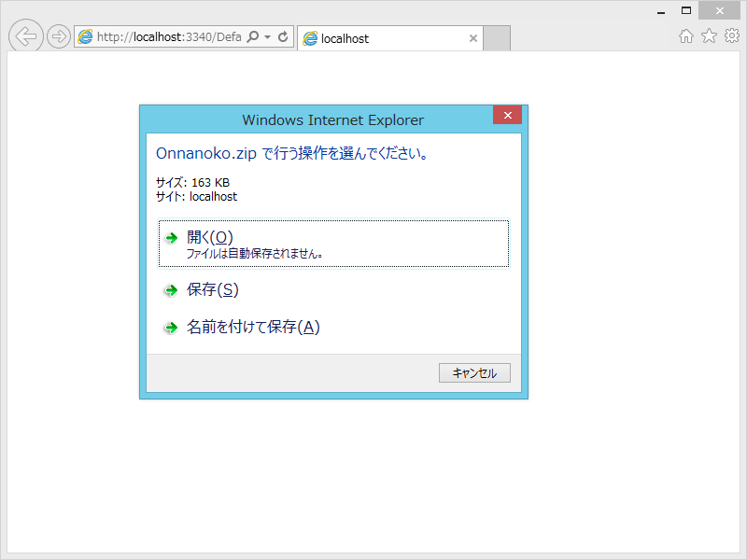Image resolution: width=747 pixels, height=560 pixels.
Task: Click the IE page icon in address bar
Action: [85, 36]
